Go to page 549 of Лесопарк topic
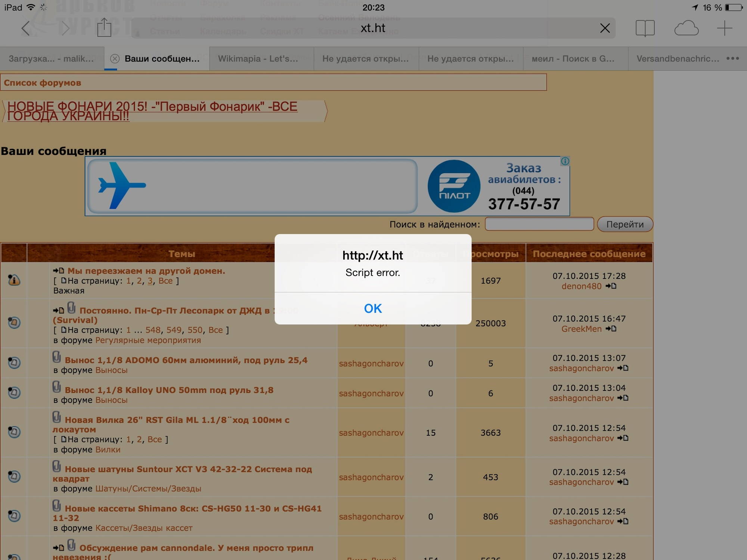This screenshot has width=747, height=560. pyautogui.click(x=174, y=330)
